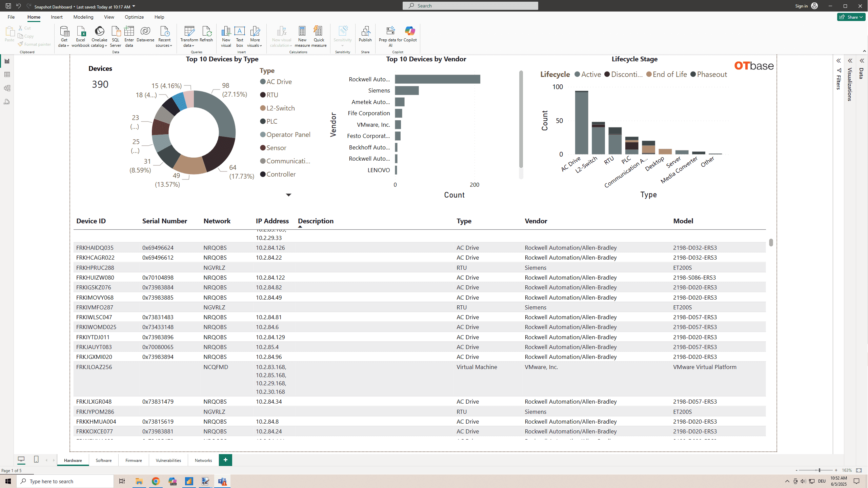The image size is (868, 488).
Task: Select L2-Switch in Type legend
Action: 277,108
